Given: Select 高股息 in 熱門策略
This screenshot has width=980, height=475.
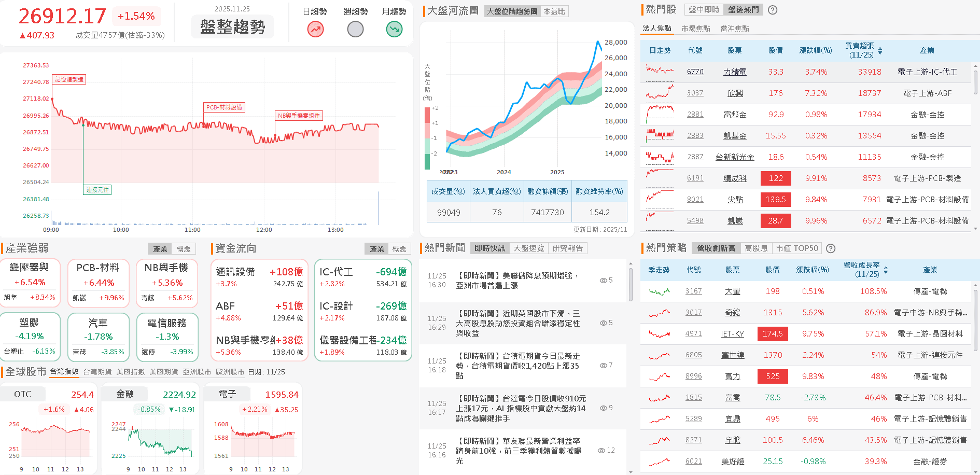Looking at the screenshot, I should 757,248.
